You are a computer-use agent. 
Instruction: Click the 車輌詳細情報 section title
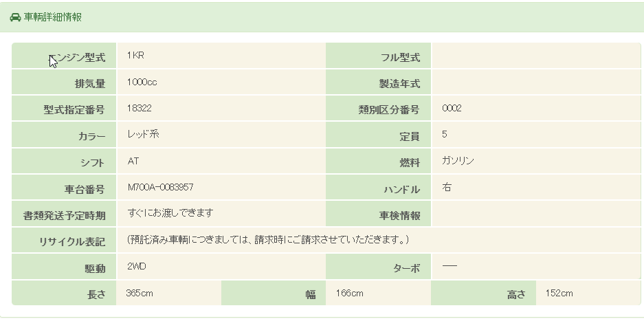[x=53, y=17]
